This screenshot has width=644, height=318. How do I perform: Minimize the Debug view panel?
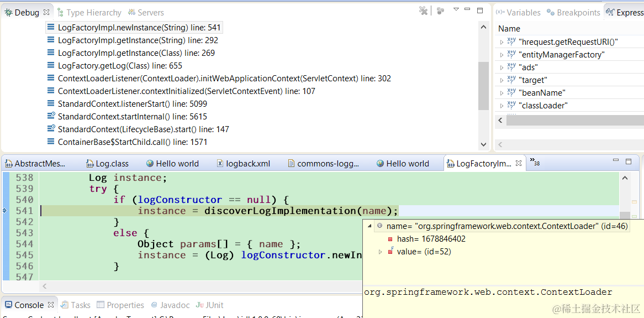pyautogui.click(x=467, y=9)
